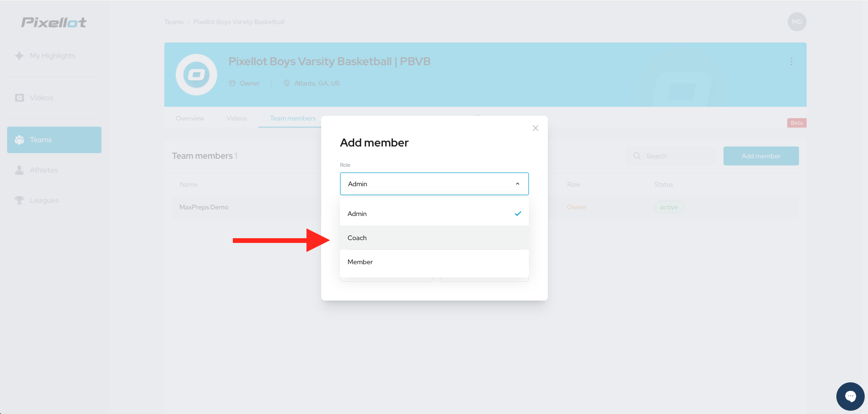Click the Role dropdown chevron arrow
The image size is (868, 414).
click(x=518, y=184)
